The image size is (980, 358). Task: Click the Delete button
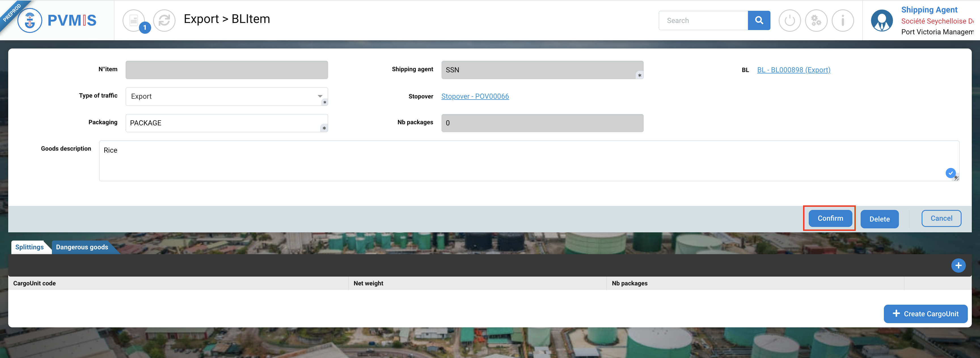click(879, 219)
